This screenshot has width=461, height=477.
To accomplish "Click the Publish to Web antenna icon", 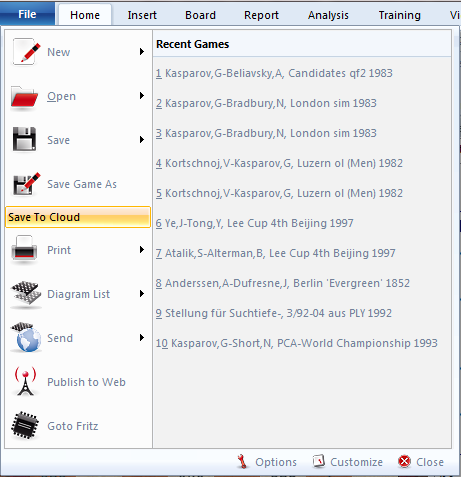I will pos(25,381).
